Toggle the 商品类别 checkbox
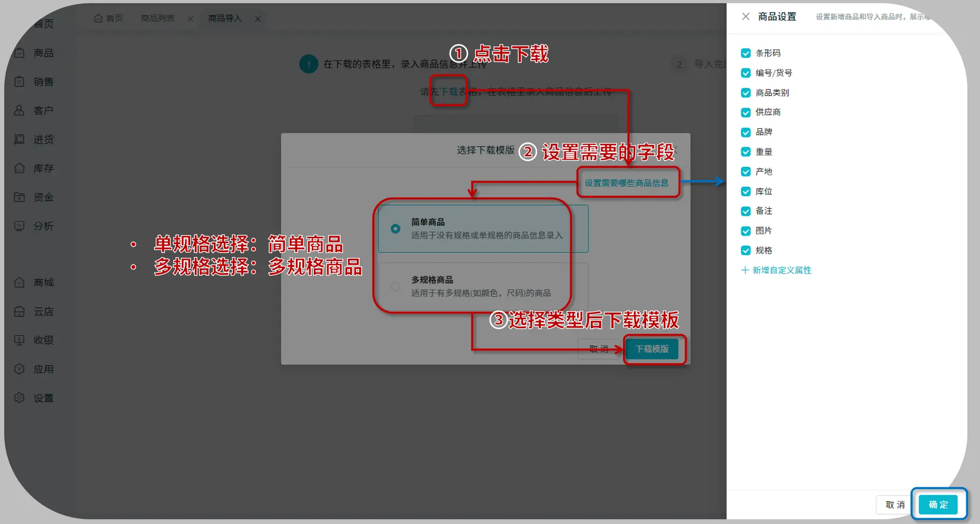Image resolution: width=980 pixels, height=524 pixels. pyautogui.click(x=746, y=93)
